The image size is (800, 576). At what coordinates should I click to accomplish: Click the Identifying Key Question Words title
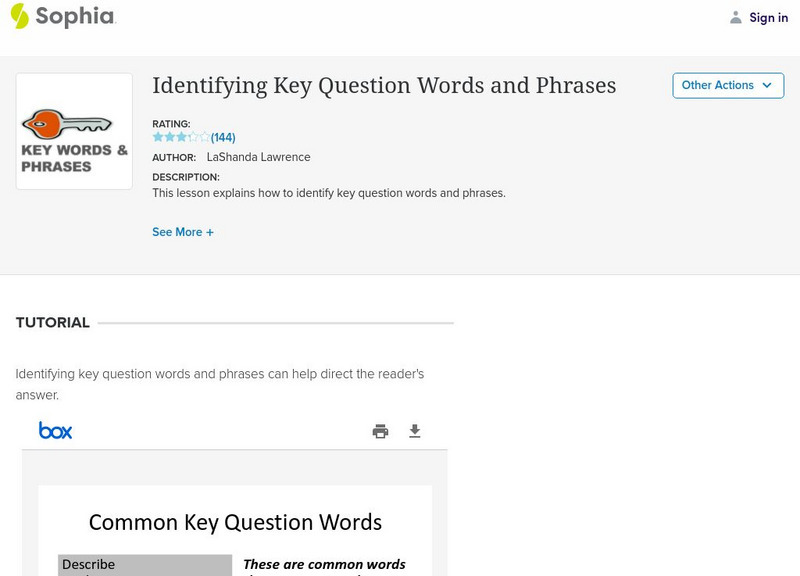pos(384,85)
